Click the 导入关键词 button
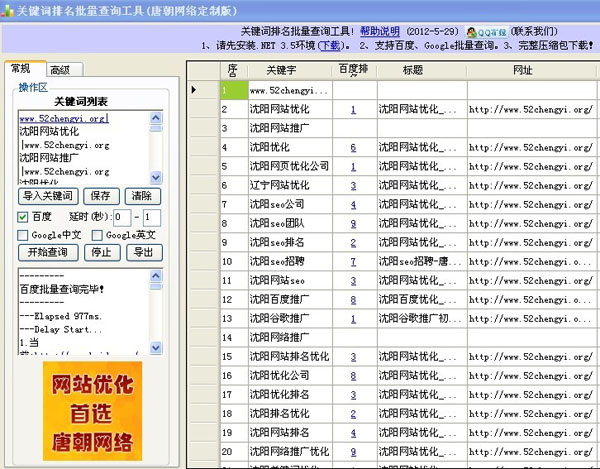This screenshot has width=600, height=469. point(48,196)
